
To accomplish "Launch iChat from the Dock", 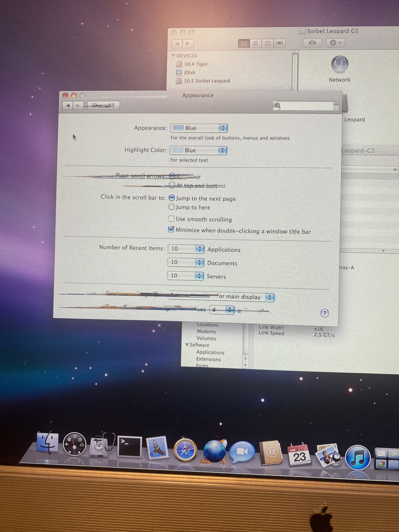I will [x=242, y=452].
